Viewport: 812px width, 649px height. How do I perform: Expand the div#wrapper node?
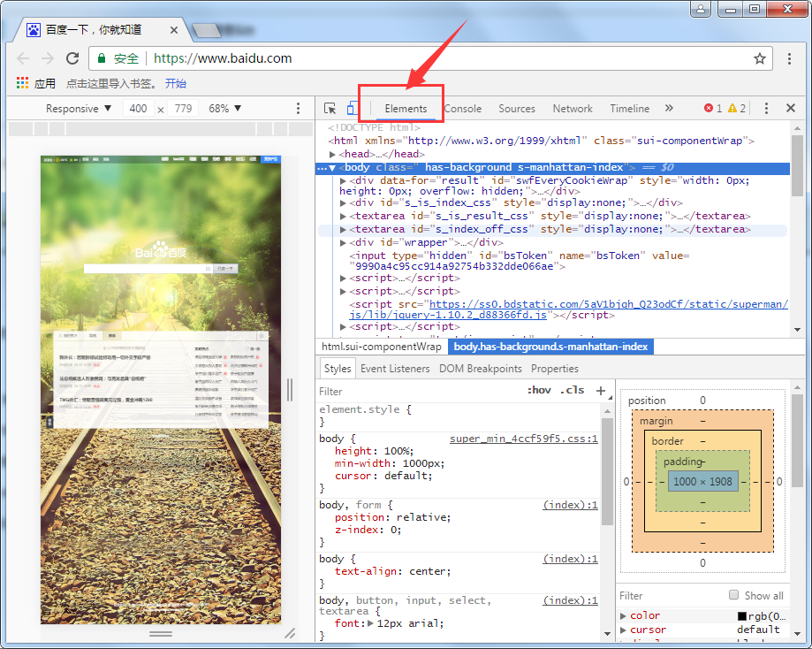point(344,242)
